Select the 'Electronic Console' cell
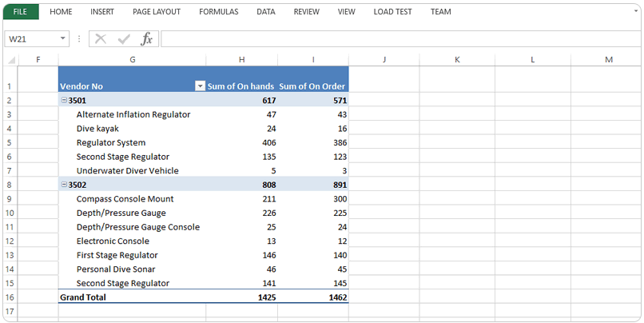644x323 pixels. click(133, 241)
